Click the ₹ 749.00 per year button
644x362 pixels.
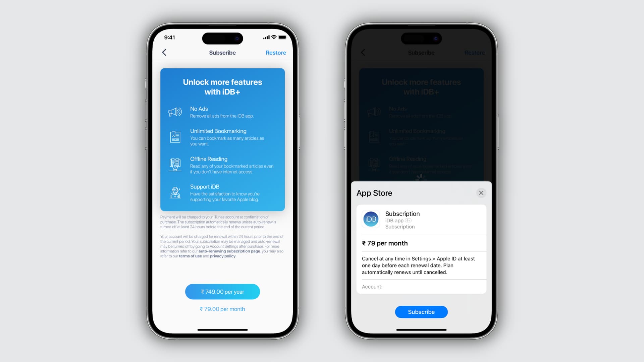click(222, 292)
